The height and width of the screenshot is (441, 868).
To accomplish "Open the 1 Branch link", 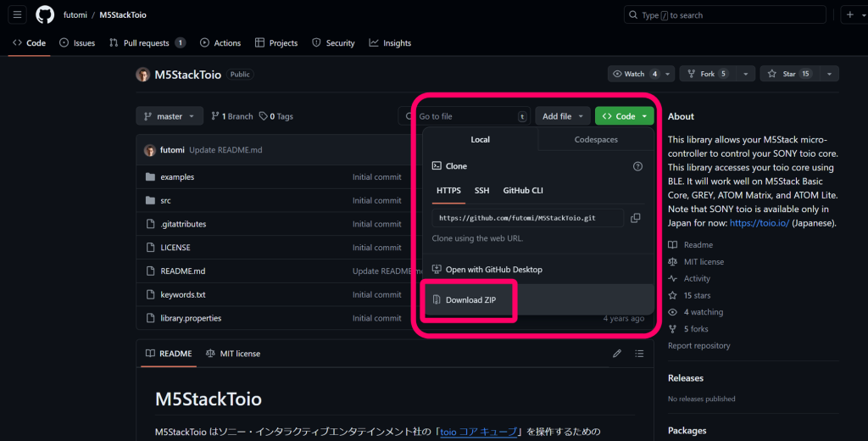I will [232, 116].
